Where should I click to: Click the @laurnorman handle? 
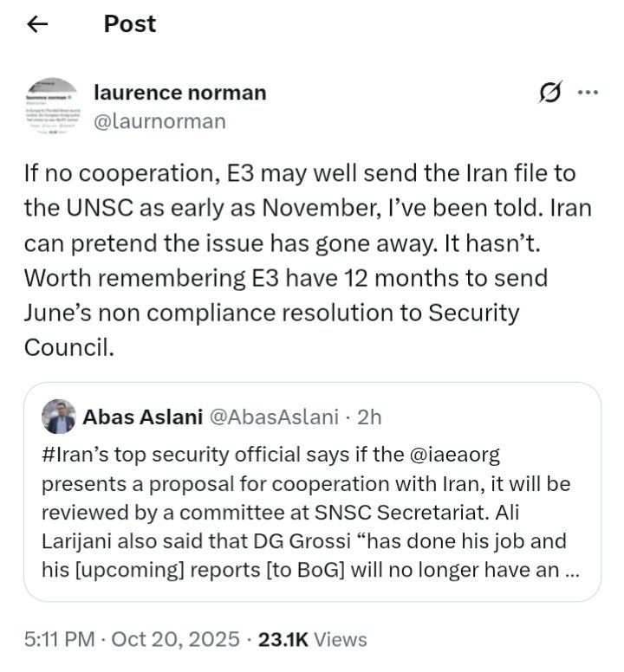pos(159,121)
